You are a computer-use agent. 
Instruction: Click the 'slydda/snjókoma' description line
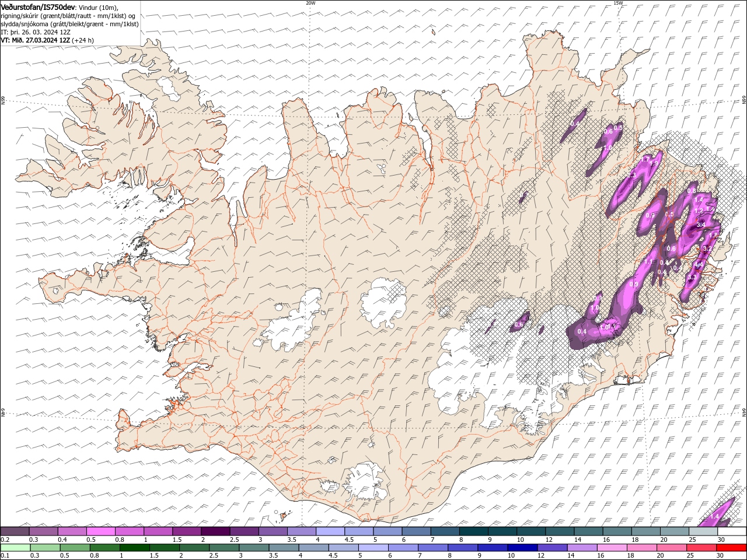[69, 24]
